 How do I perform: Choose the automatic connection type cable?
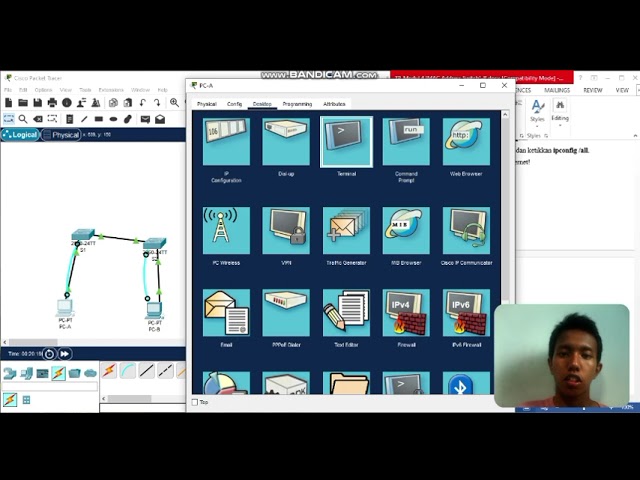[x=109, y=371]
